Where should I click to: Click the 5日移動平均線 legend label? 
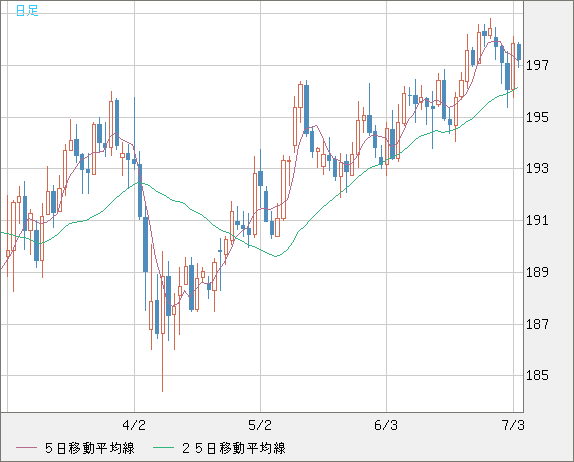point(90,448)
